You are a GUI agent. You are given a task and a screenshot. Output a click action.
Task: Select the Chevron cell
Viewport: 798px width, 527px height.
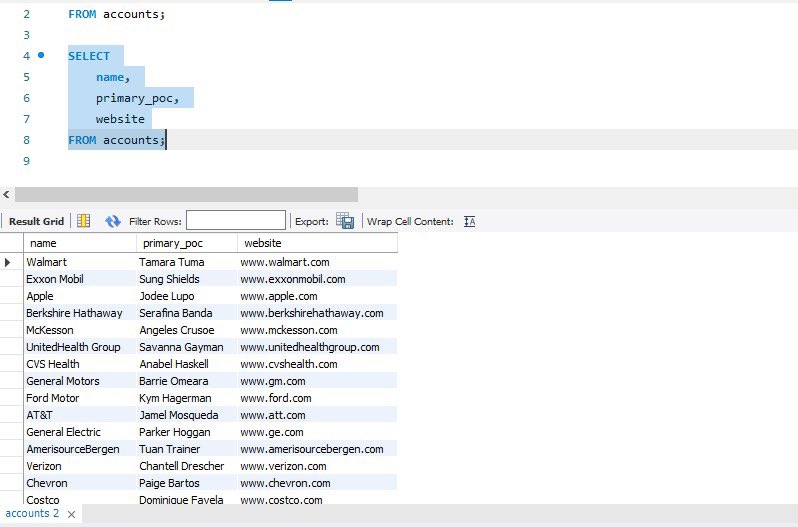[x=80, y=483]
